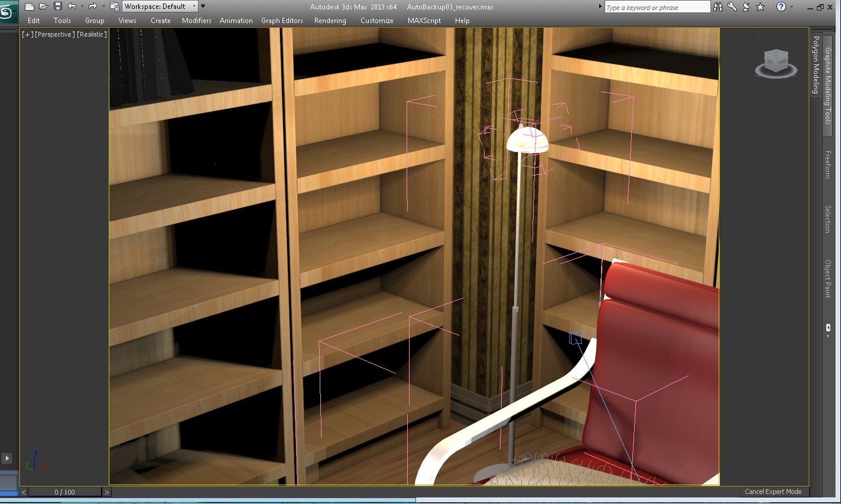
Task: Click the Help question mark icon
Action: [781, 7]
